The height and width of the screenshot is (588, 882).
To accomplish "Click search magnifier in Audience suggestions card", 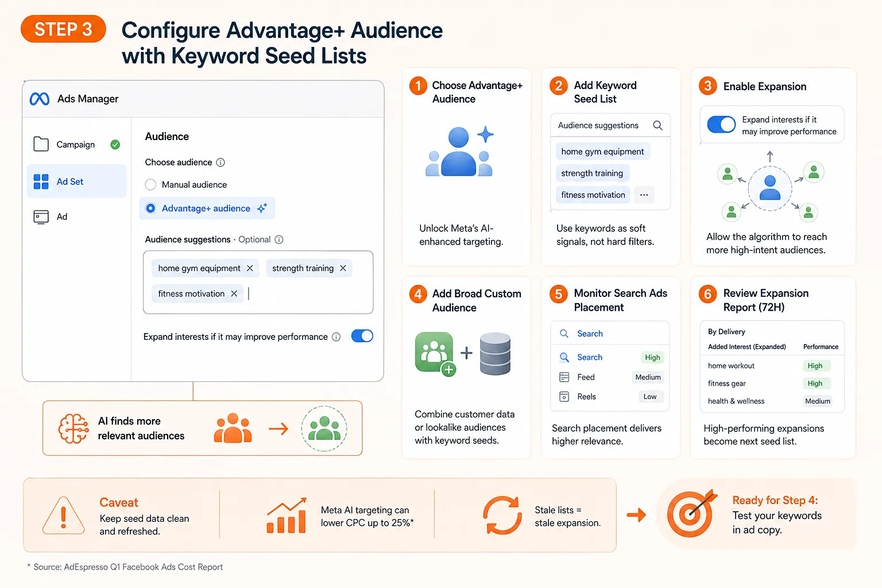I will point(658,125).
